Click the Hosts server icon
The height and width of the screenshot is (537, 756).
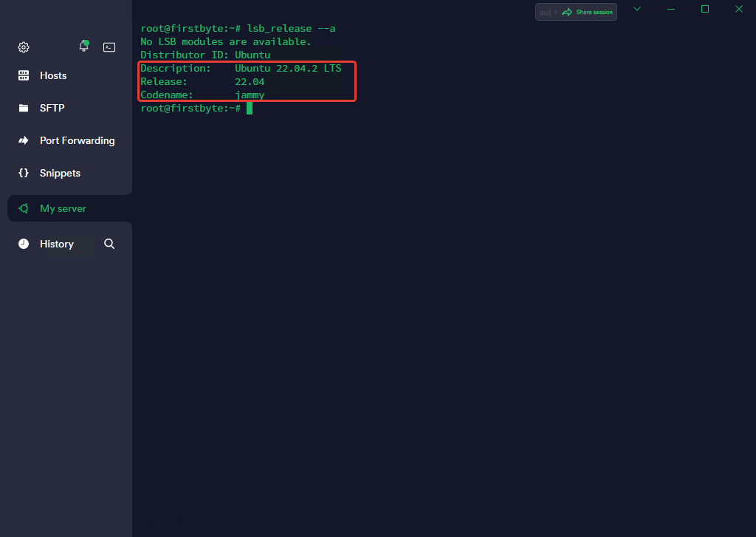[24, 75]
